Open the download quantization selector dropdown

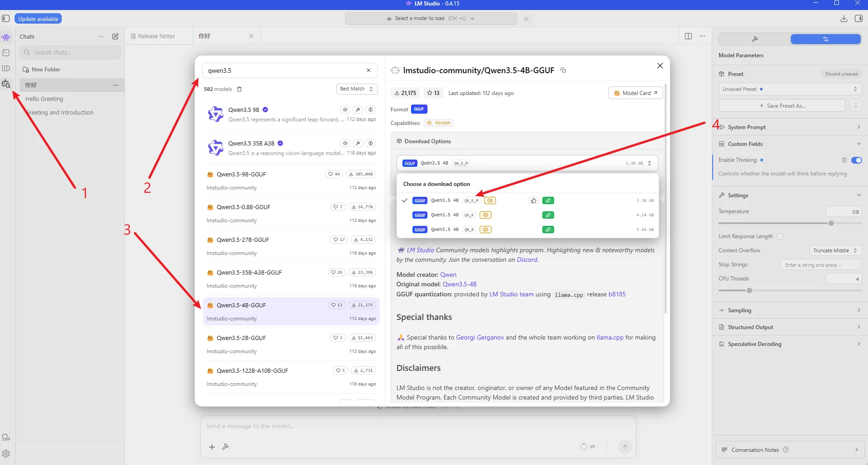tap(527, 163)
